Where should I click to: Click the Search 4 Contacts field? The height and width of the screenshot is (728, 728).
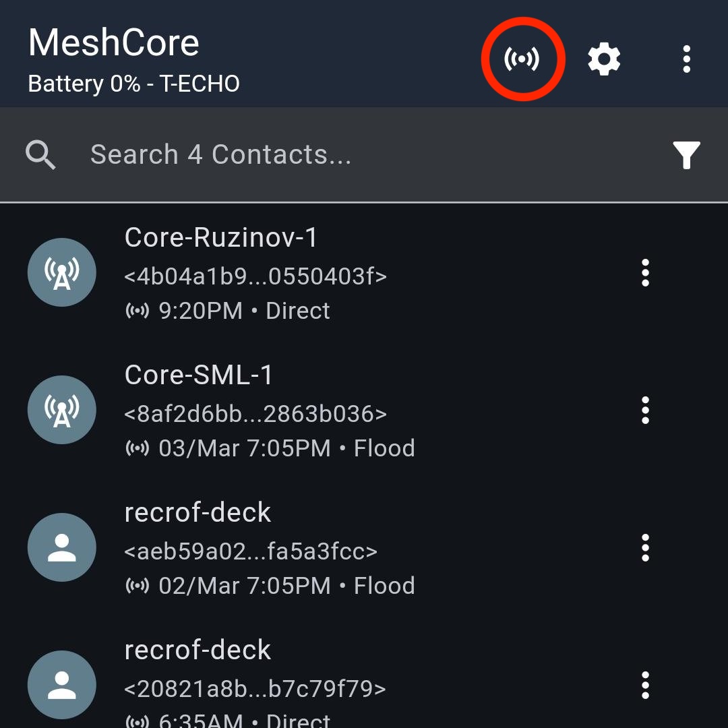click(x=337, y=155)
